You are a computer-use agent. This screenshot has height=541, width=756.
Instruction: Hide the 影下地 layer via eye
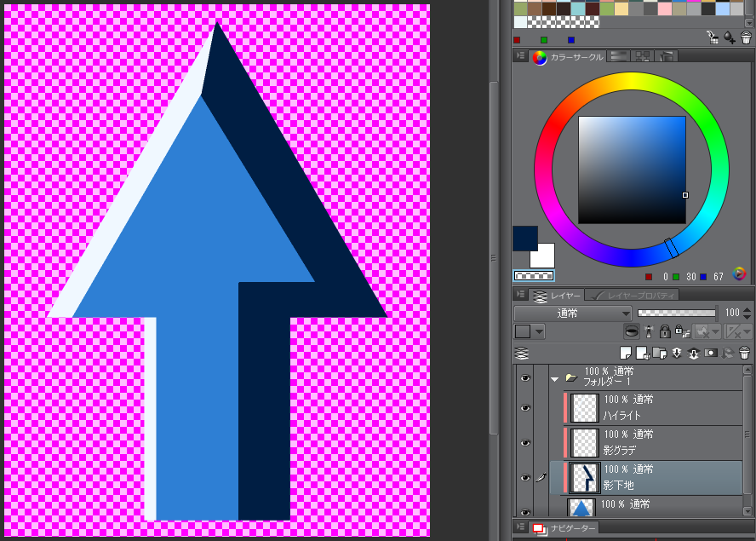(525, 477)
